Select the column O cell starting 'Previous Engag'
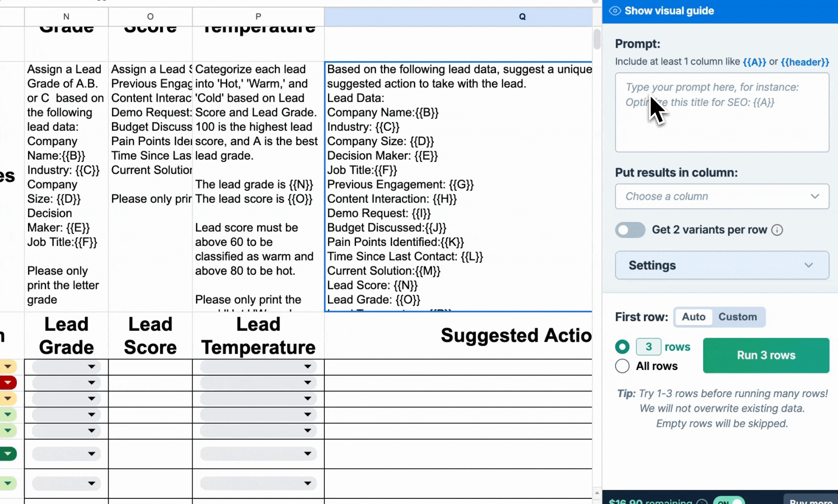The width and height of the screenshot is (838, 504). point(150,187)
